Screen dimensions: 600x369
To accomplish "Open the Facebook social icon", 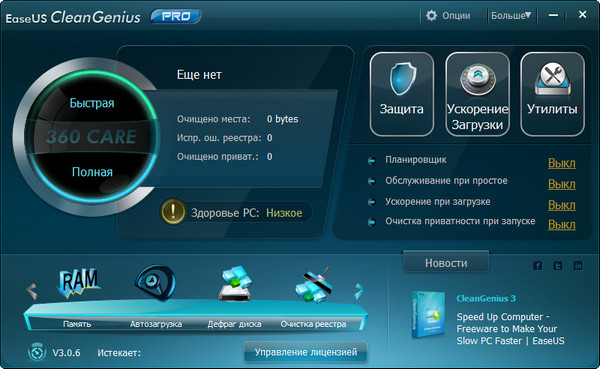I will point(538,265).
